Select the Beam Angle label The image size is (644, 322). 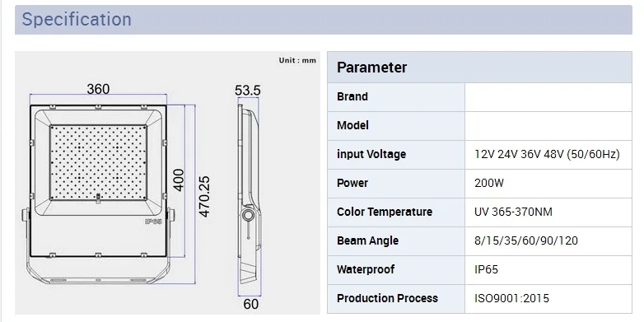coord(367,240)
